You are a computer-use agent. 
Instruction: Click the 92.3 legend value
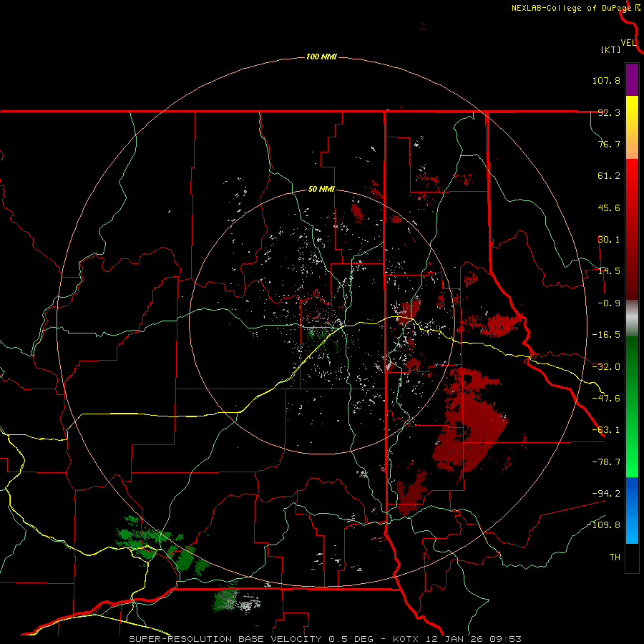point(609,112)
